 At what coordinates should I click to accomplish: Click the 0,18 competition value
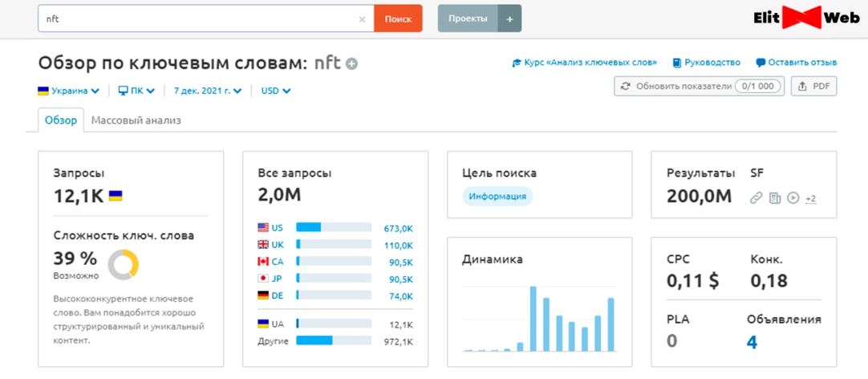(x=769, y=281)
